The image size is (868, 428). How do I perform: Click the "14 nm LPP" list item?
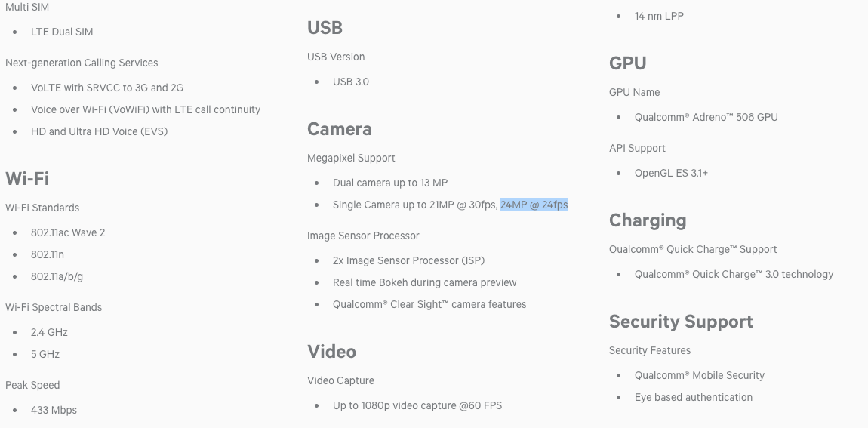[x=659, y=16]
